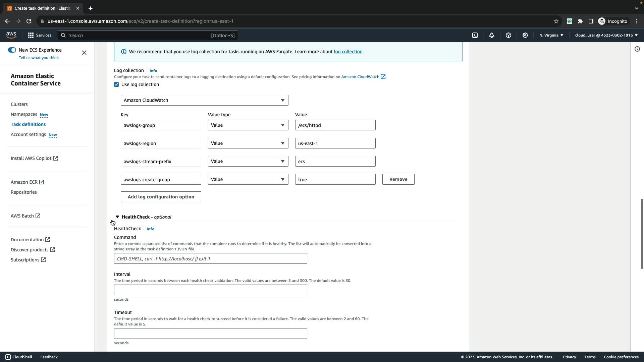The image size is (644, 362).
Task: Open the settings gear in the AWS header
Action: pyautogui.click(x=525, y=35)
